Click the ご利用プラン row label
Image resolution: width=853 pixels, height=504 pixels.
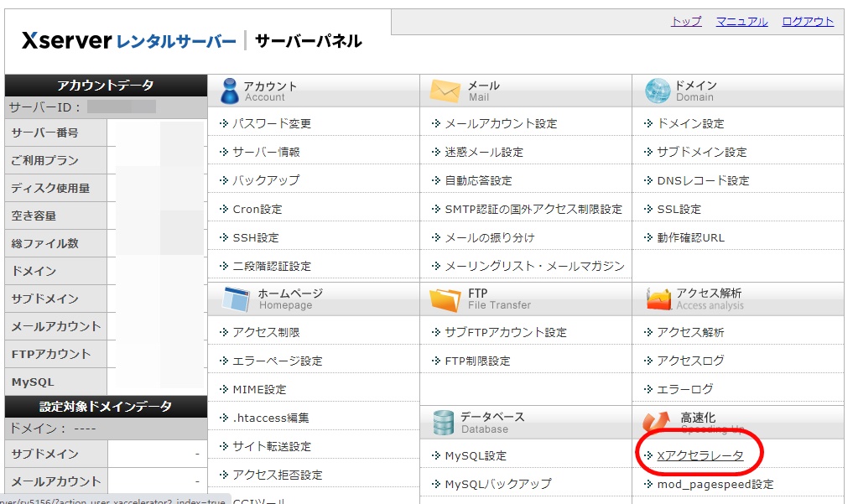point(44,160)
